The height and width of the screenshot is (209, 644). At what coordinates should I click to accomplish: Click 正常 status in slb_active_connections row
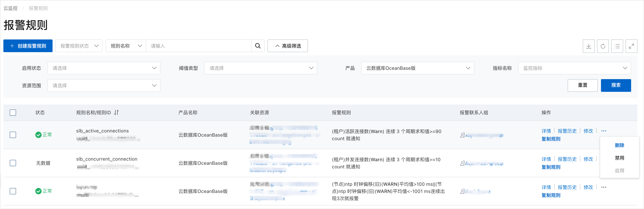(x=43, y=135)
